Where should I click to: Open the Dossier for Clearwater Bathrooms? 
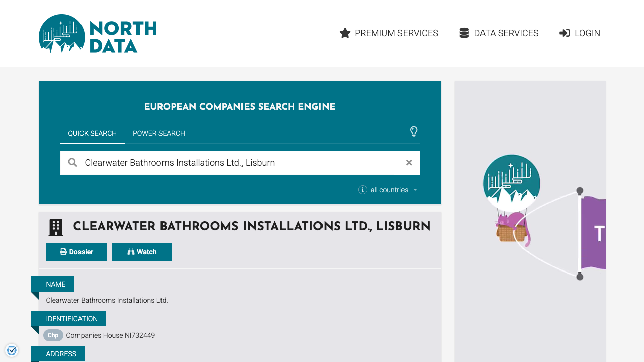(x=76, y=251)
